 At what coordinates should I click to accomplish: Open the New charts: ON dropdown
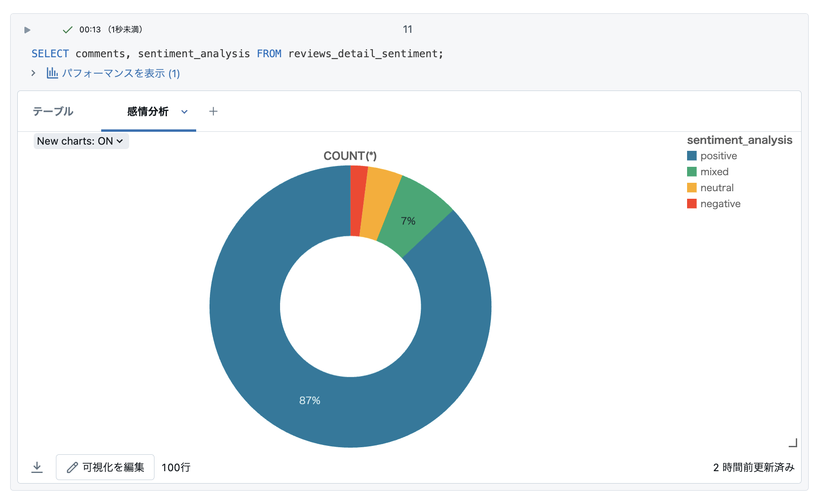point(81,141)
